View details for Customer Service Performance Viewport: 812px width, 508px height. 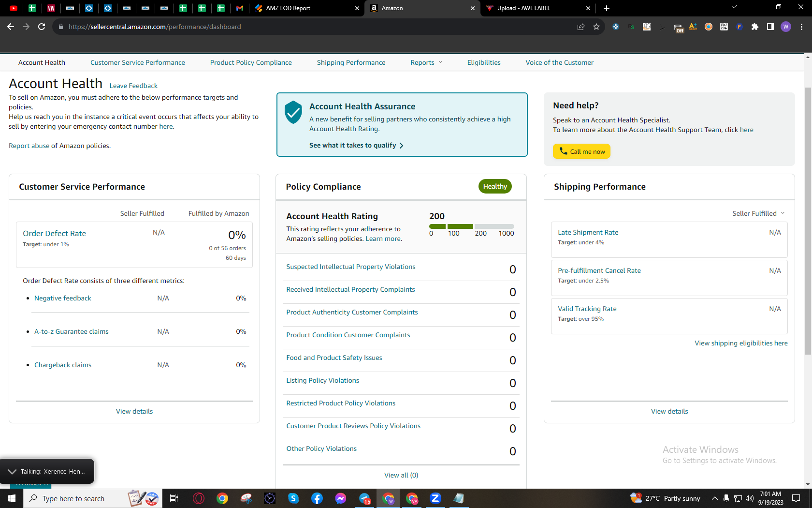(134, 411)
